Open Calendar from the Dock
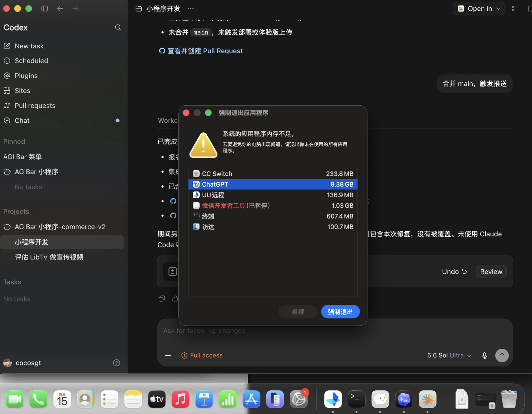Viewport: 532px width, 414px height. [62, 399]
